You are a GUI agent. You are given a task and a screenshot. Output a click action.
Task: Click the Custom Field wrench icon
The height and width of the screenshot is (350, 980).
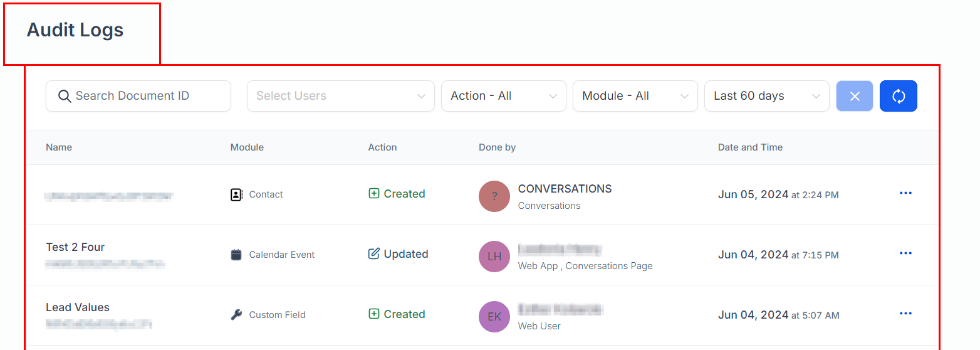point(236,315)
